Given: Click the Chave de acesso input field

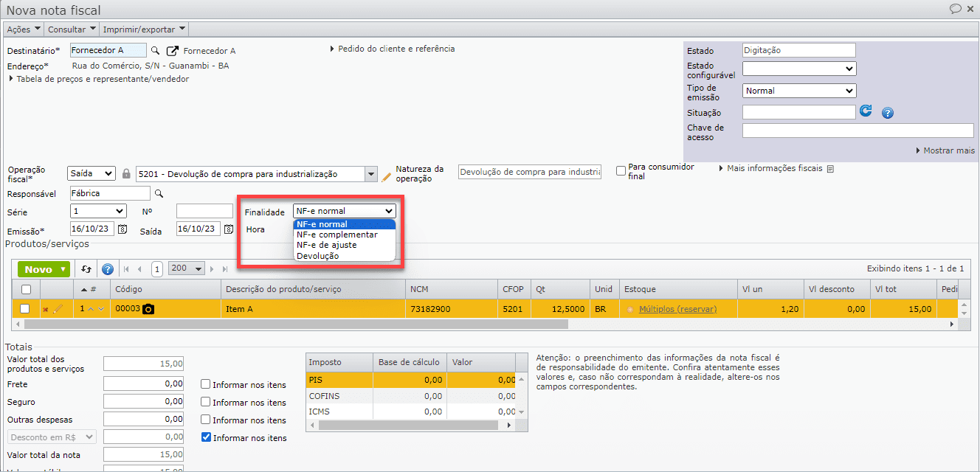Looking at the screenshot, I should point(857,131).
